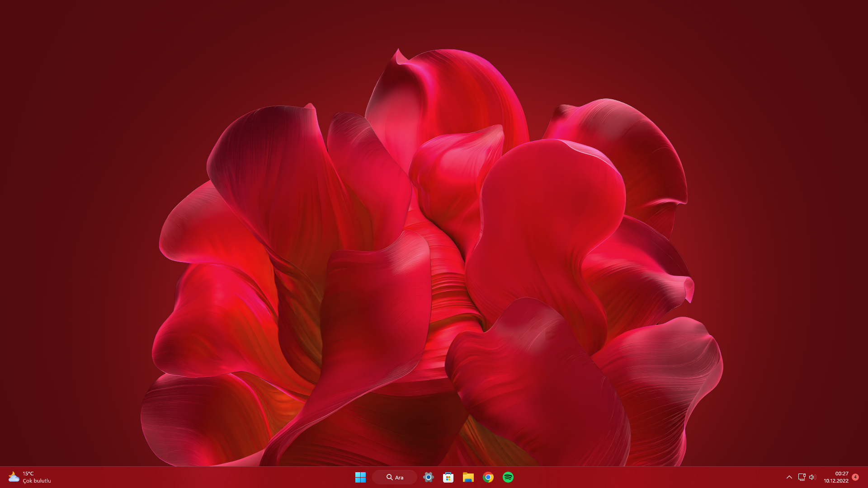Open volume speaker icon in tray
Image resolution: width=868 pixels, height=488 pixels.
pyautogui.click(x=812, y=477)
